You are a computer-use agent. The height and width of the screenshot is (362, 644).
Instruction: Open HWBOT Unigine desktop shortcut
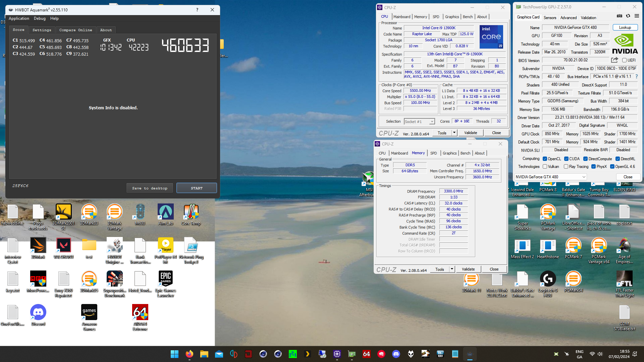coord(115,250)
